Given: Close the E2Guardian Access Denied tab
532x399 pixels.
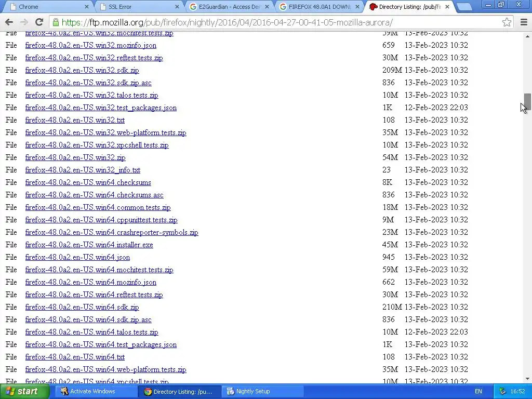Looking at the screenshot, I should (x=267, y=7).
